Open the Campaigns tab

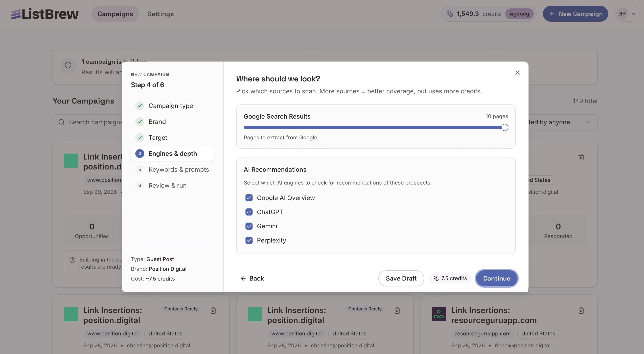(115, 14)
